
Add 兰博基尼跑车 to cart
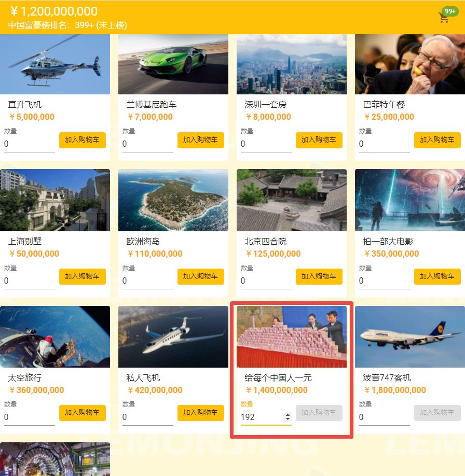(201, 140)
